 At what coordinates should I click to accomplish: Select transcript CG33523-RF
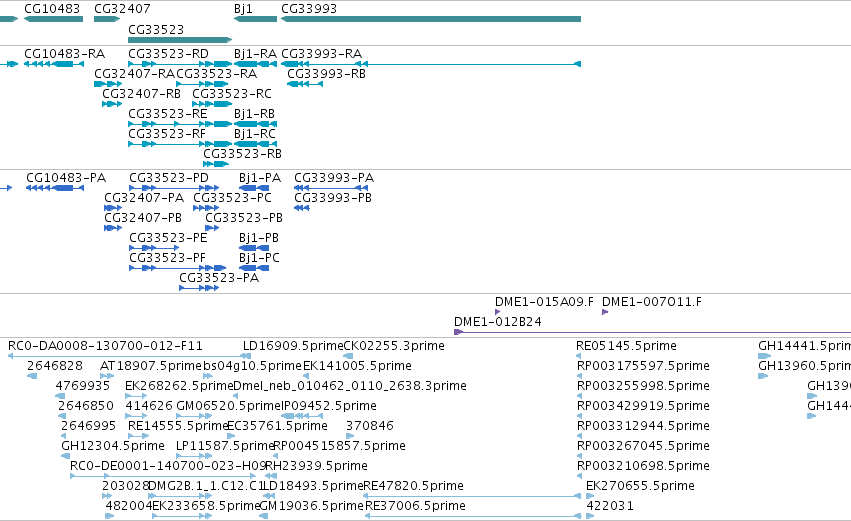pos(167,134)
